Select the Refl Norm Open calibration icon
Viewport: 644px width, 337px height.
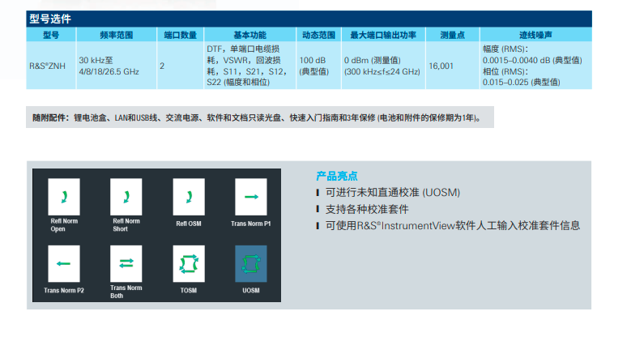(x=63, y=197)
